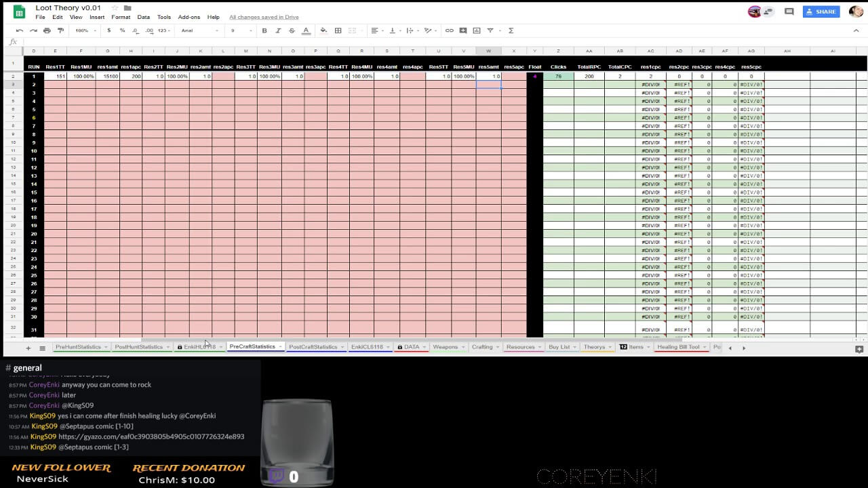The width and height of the screenshot is (868, 488).
Task: Print the spreadsheet
Action: [x=47, y=30]
